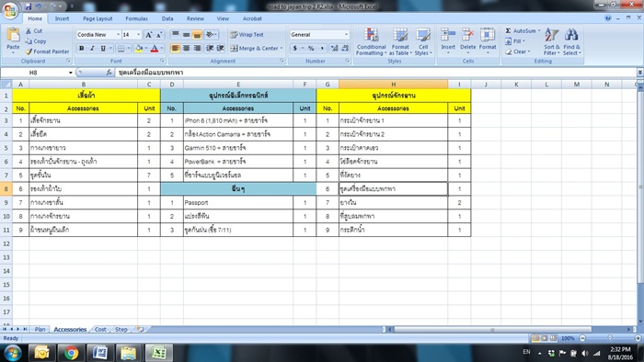Click the Format Painter brush icon
The image size is (644, 362).
pos(29,51)
